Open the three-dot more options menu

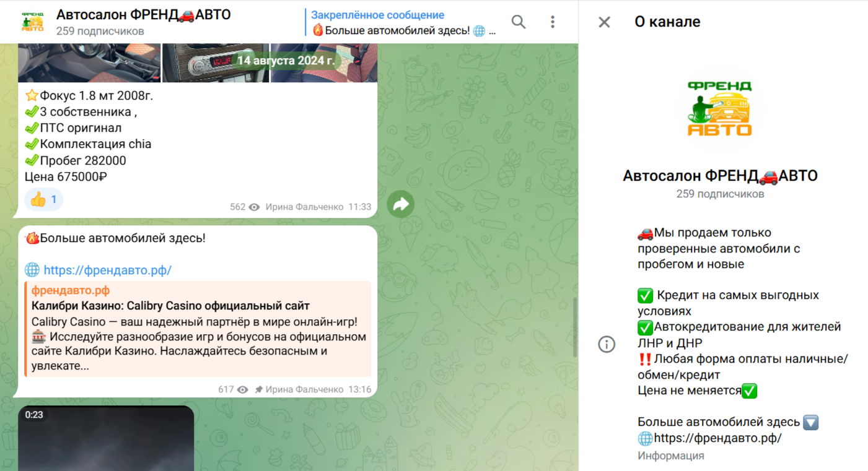(552, 22)
